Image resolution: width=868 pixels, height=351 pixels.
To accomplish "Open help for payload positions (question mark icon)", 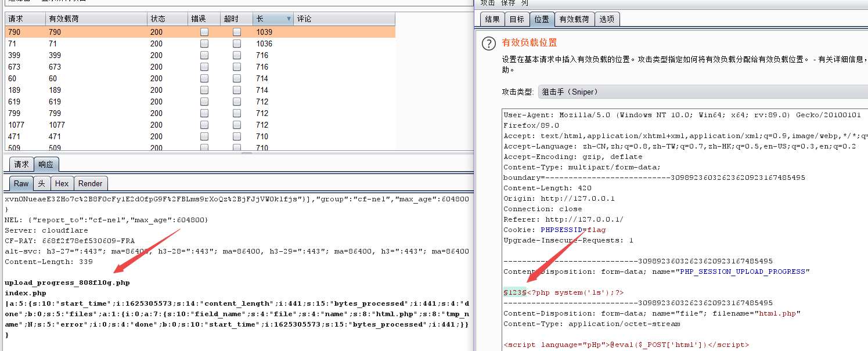I will 489,43.
